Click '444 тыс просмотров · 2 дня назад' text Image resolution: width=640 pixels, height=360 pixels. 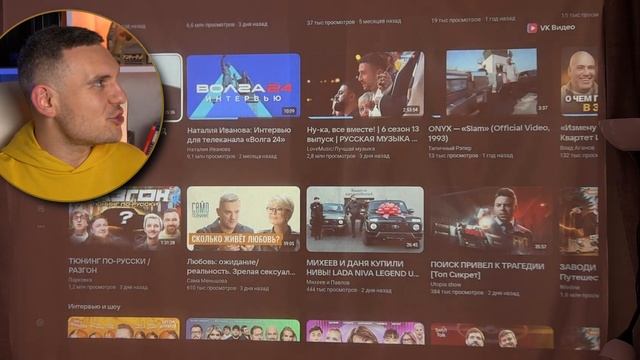(349, 290)
